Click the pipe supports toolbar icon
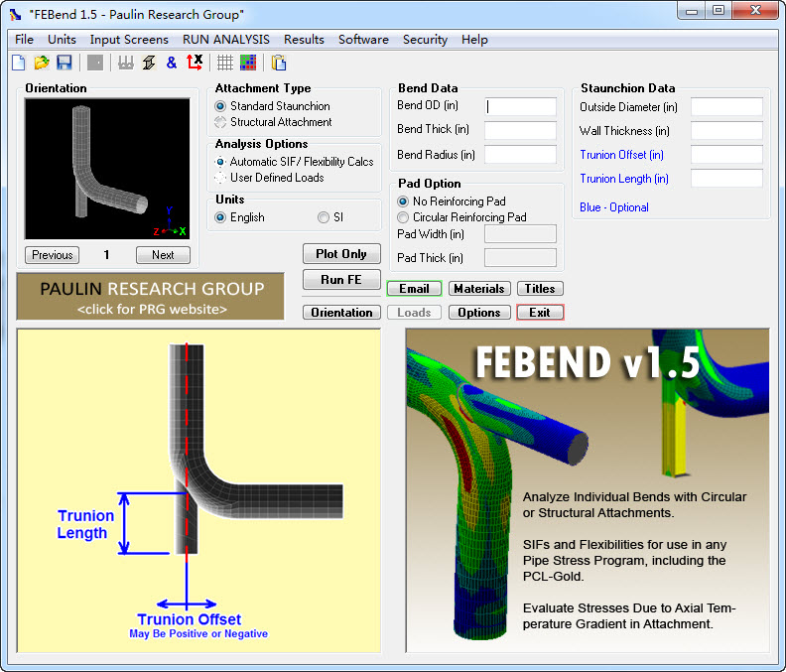786x672 pixels. 126,63
